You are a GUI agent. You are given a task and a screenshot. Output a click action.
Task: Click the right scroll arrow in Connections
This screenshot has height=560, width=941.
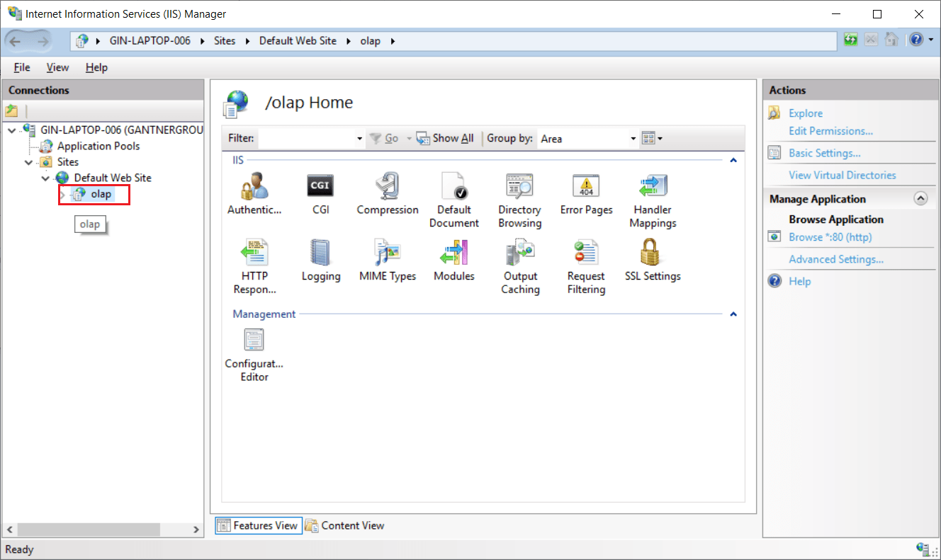(197, 530)
